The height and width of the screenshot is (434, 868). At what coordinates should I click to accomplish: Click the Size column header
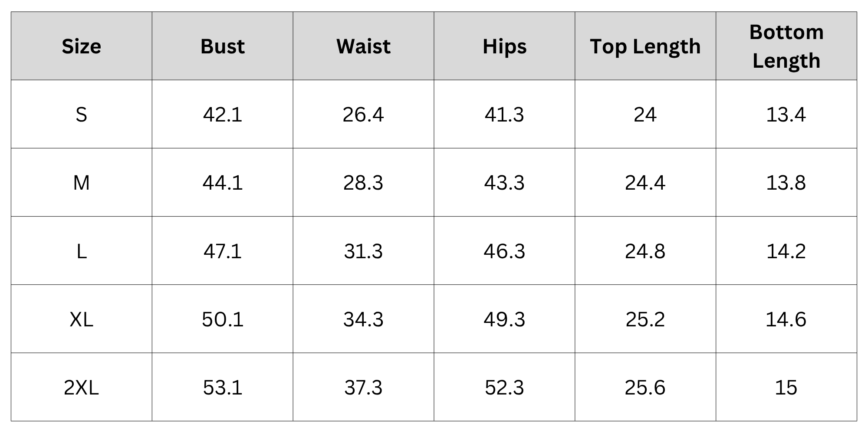pos(82,46)
